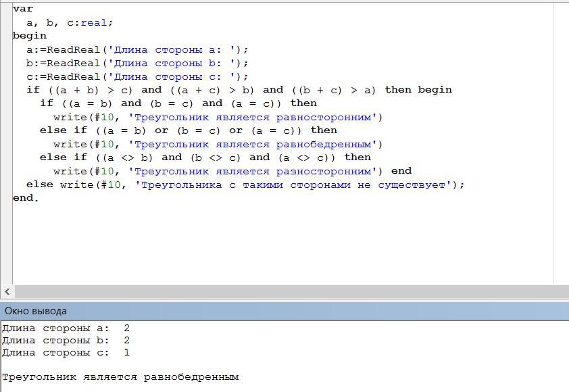The height and width of the screenshot is (392, 569).
Task: Click output line 'Длина стороны c: 1'
Action: pos(66,353)
